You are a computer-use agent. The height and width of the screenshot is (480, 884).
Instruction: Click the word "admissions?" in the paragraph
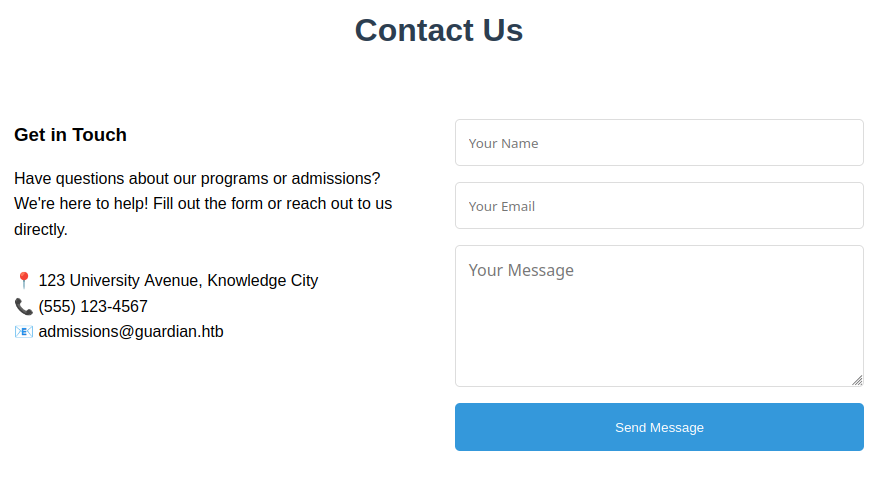(335, 179)
